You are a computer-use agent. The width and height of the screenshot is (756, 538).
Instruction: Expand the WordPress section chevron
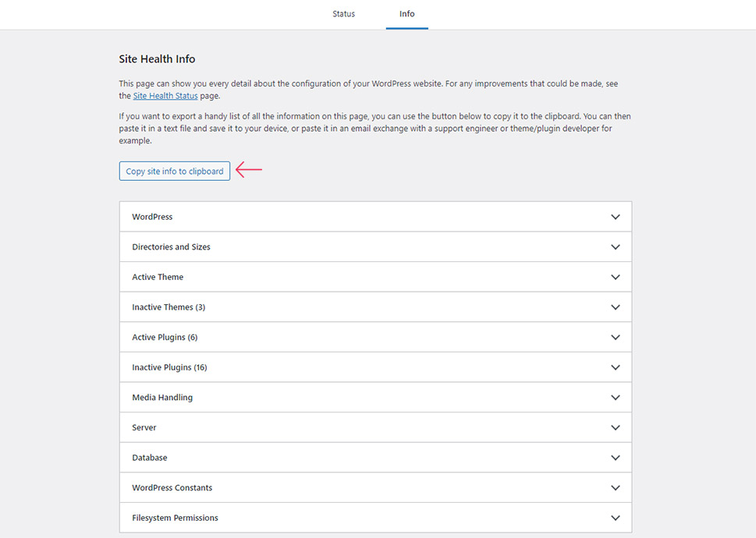click(616, 217)
